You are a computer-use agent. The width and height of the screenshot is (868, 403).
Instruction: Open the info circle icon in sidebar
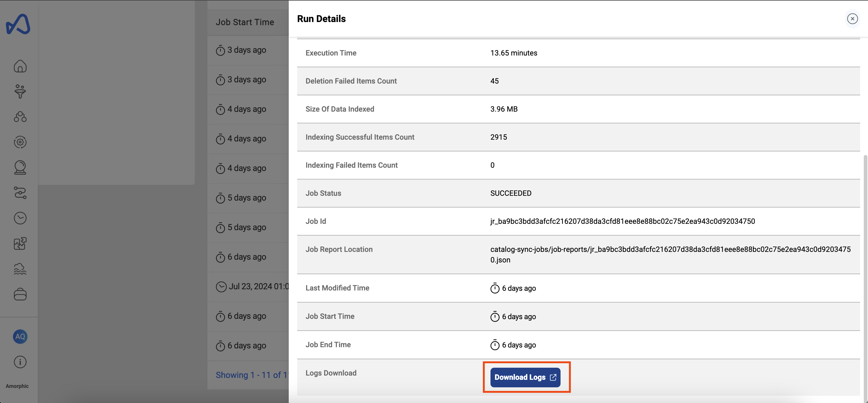point(20,362)
